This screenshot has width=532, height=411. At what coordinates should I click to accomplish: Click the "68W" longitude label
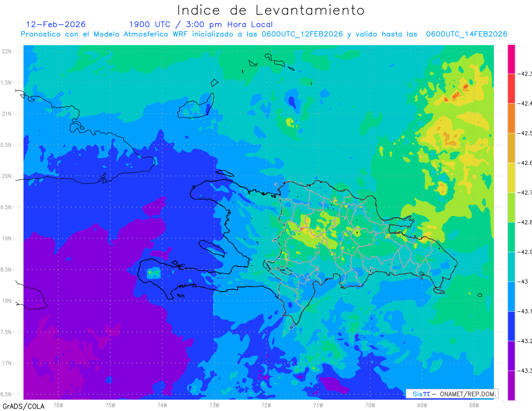point(473,405)
